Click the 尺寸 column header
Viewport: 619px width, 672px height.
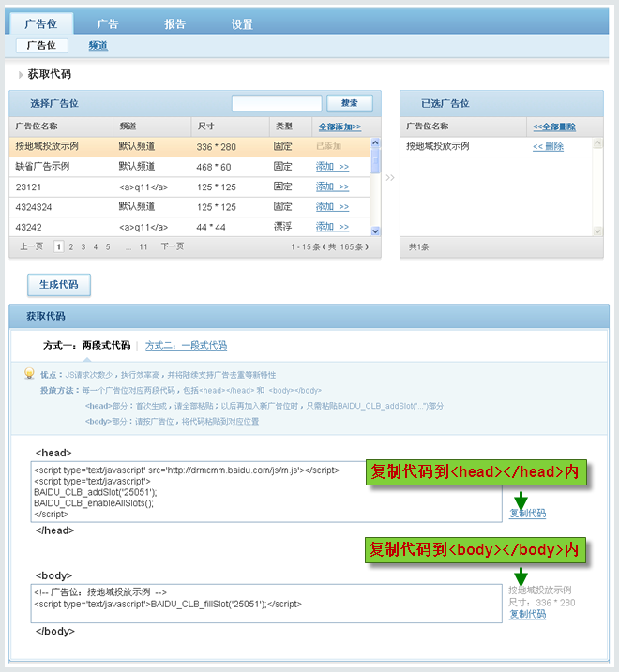206,127
